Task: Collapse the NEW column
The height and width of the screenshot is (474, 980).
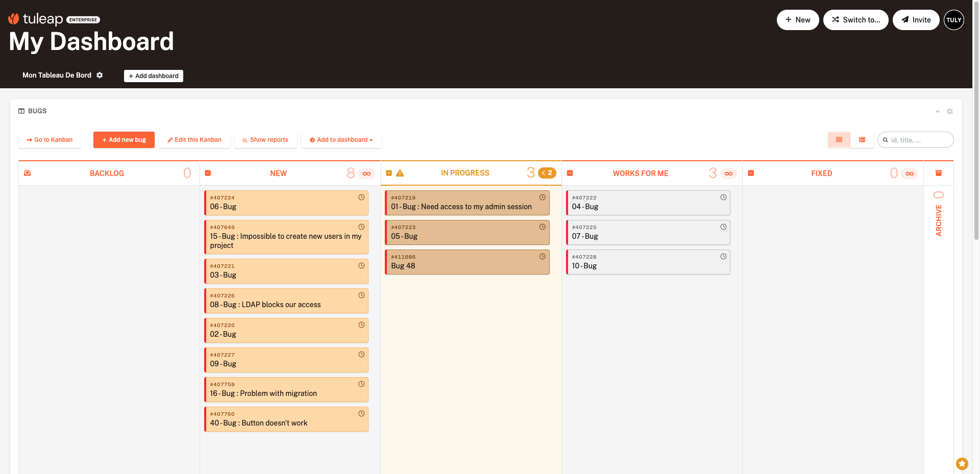Action: click(x=208, y=173)
